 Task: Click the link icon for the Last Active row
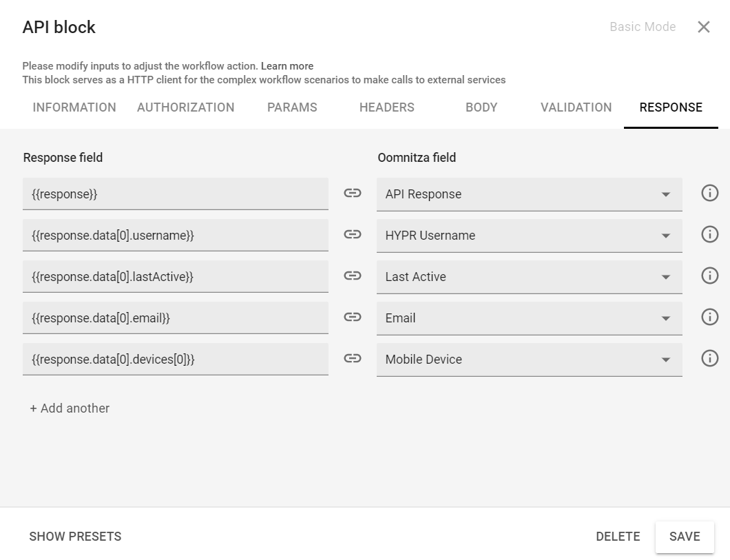coord(352,276)
